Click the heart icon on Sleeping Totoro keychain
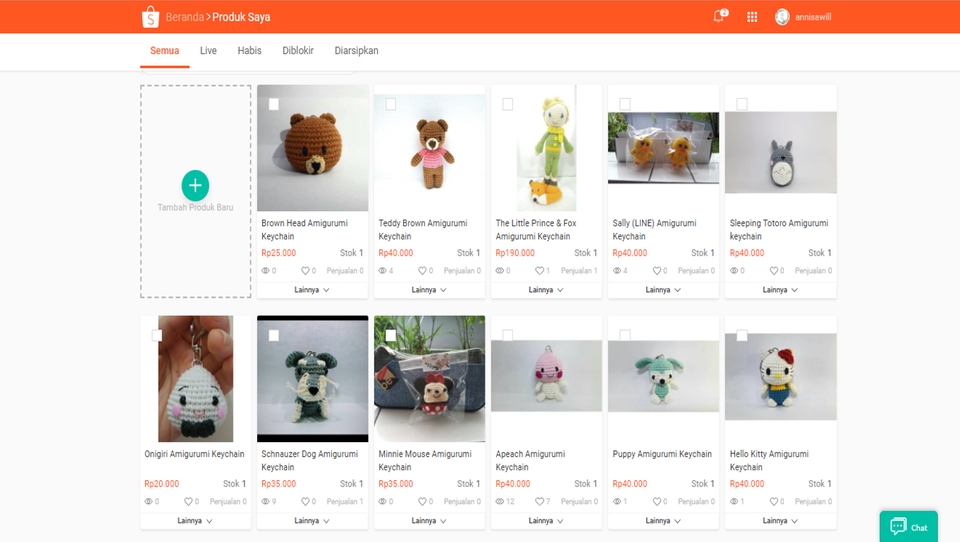Screen dimensions: 960x542 (x=773, y=271)
